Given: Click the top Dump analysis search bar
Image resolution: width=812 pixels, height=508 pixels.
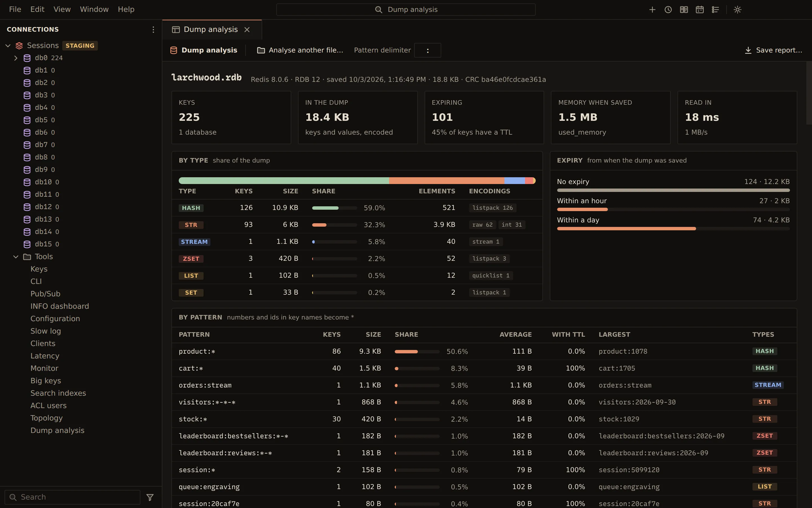Looking at the screenshot, I should pyautogui.click(x=406, y=9).
